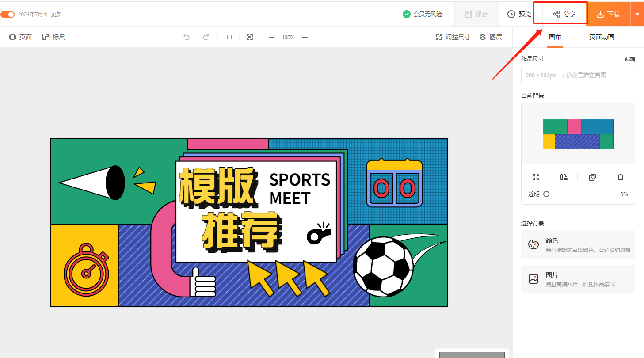Click the 透明 transparency slider handle
The height and width of the screenshot is (358, 644).
546,194
